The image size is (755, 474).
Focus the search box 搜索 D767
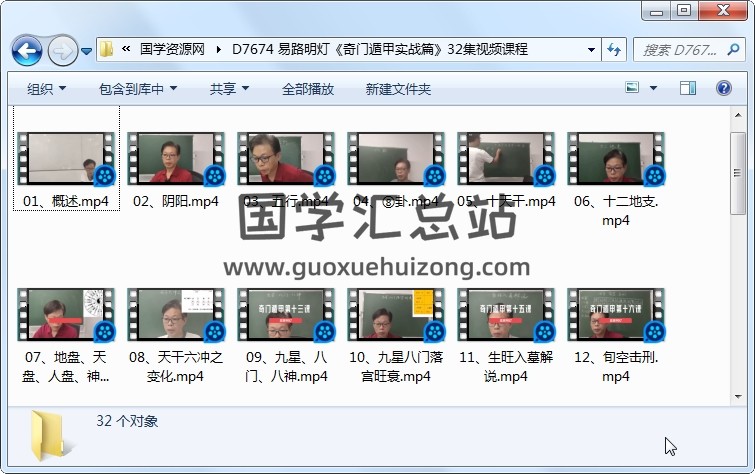point(680,50)
